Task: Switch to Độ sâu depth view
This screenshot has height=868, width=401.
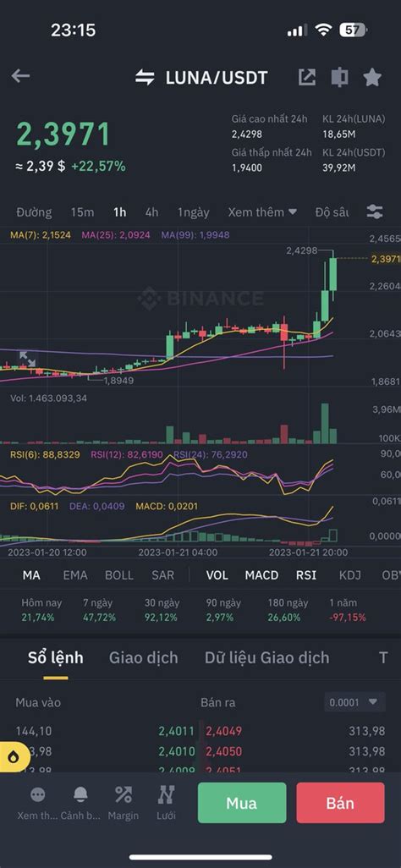Action: pos(332,212)
